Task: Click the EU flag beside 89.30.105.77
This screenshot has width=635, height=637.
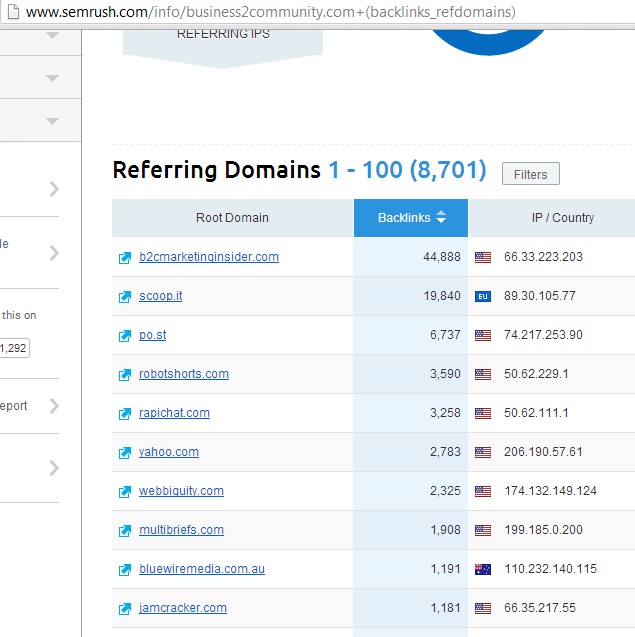Action: (x=483, y=296)
